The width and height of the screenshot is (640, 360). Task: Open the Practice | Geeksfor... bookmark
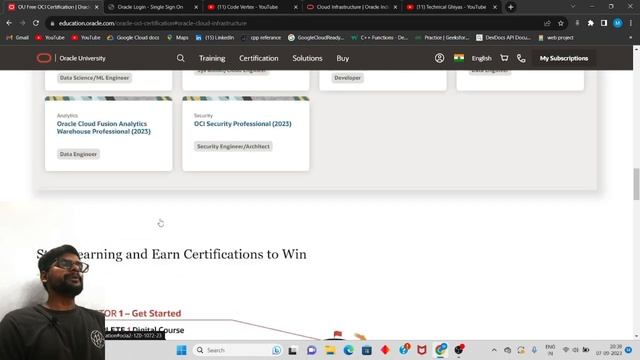(442, 38)
